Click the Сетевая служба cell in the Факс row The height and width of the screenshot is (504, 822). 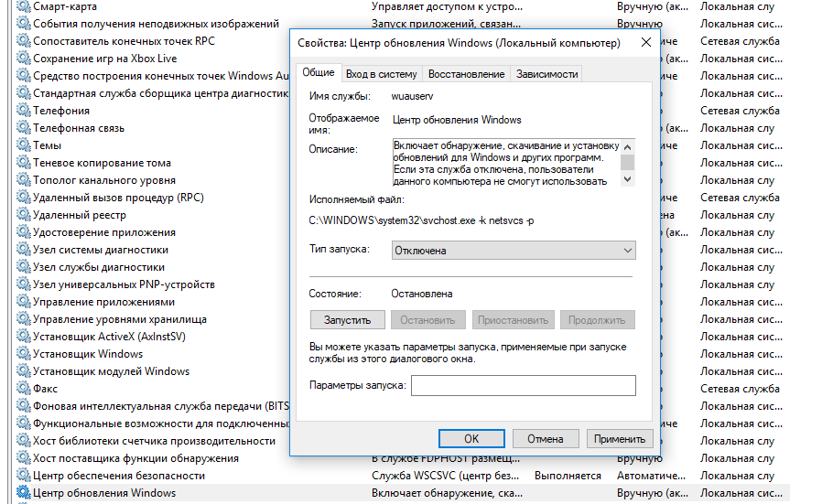pos(740,389)
